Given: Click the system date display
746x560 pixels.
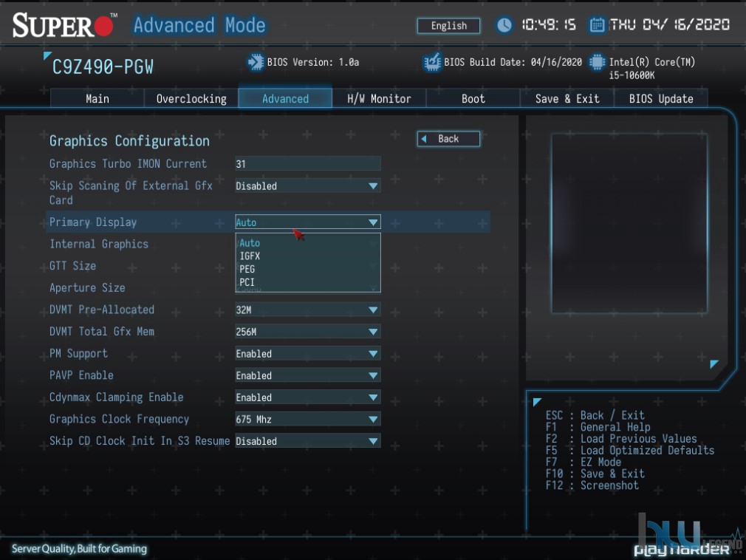Looking at the screenshot, I should tap(669, 24).
